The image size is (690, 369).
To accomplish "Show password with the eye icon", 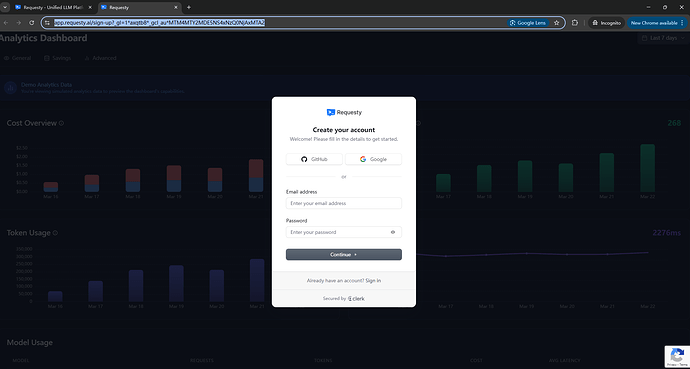I will (393, 232).
